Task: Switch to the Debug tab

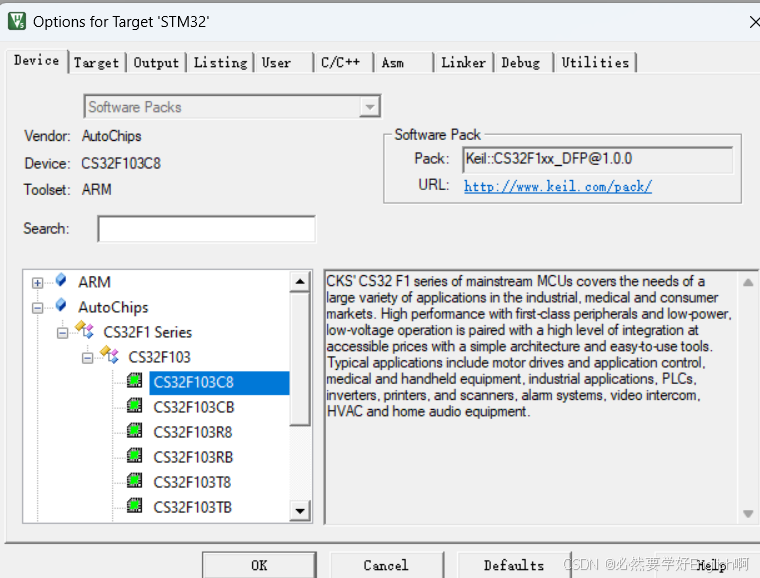Action: tap(524, 63)
